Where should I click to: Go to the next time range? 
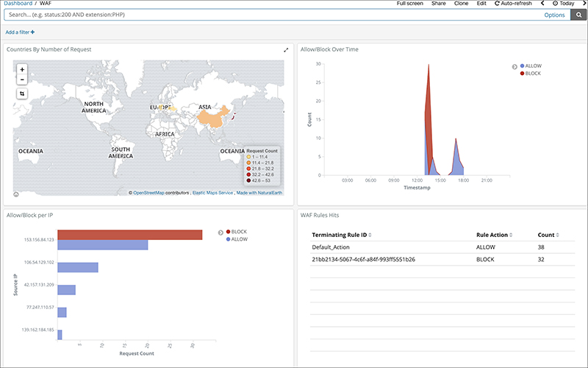[x=584, y=4]
